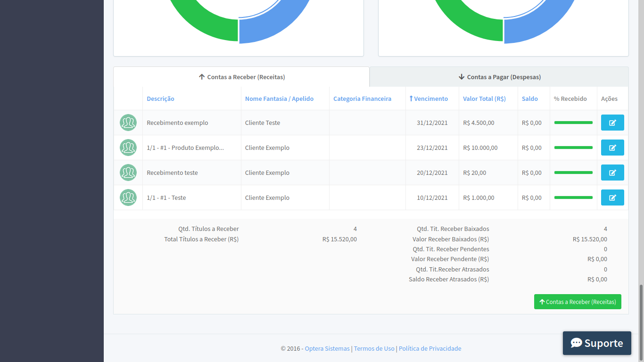Click the client avatar icon for 1/1 - #1 - Teste

pyautogui.click(x=128, y=197)
